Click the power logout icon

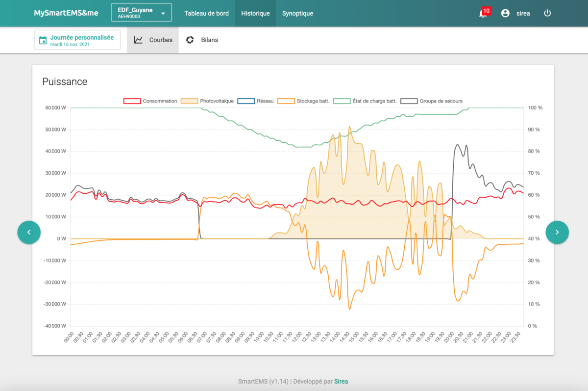[547, 13]
